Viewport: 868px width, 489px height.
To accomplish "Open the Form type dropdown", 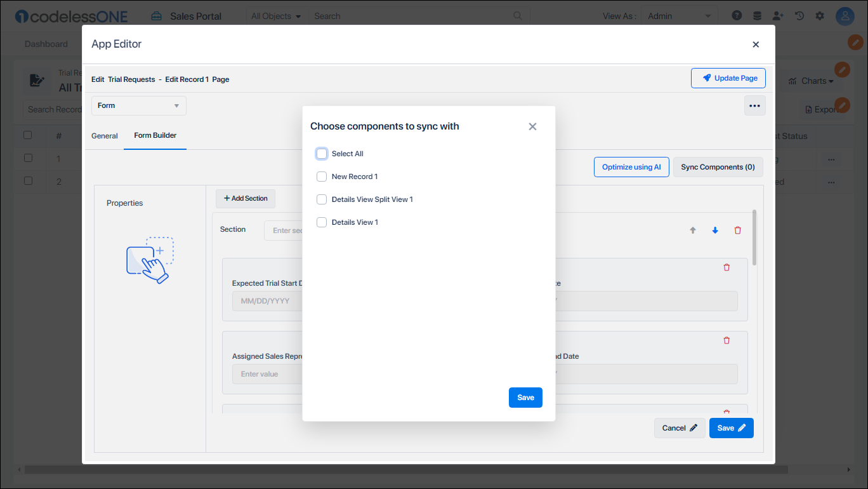I will click(x=139, y=105).
